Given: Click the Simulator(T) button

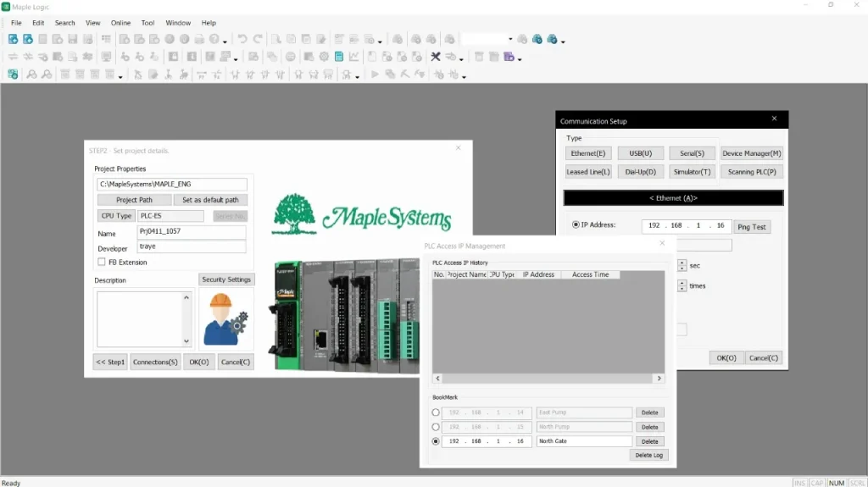Looking at the screenshot, I should [x=692, y=172].
